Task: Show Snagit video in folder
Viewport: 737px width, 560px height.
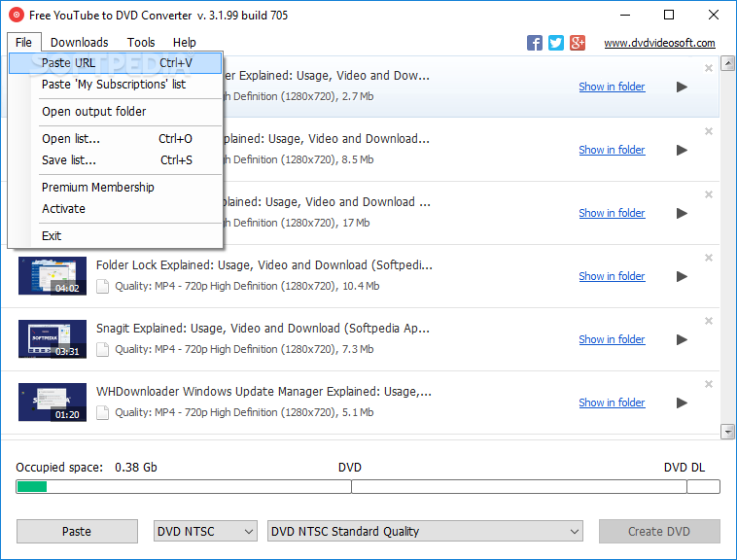Action: [x=612, y=339]
